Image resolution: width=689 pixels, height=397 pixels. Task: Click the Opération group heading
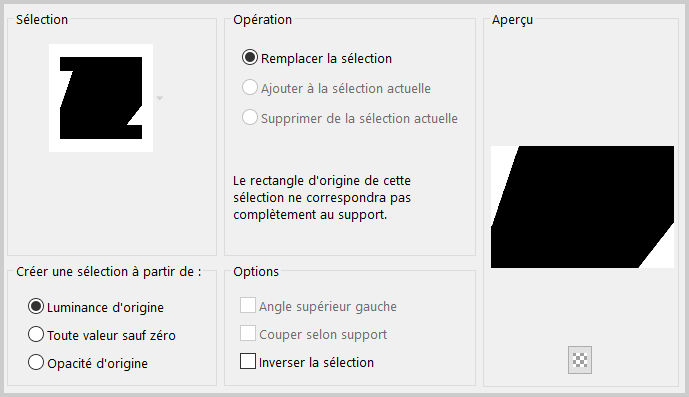[262, 20]
